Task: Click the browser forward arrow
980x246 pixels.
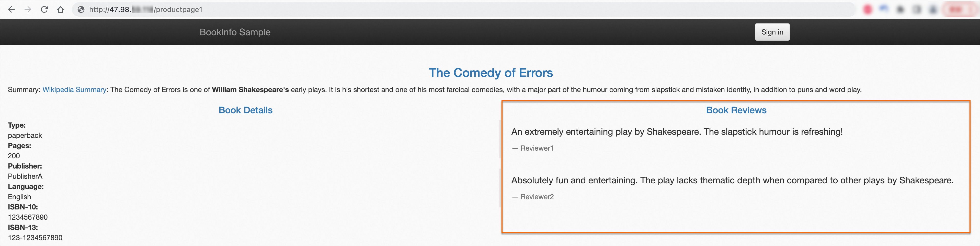Action: 28,9
